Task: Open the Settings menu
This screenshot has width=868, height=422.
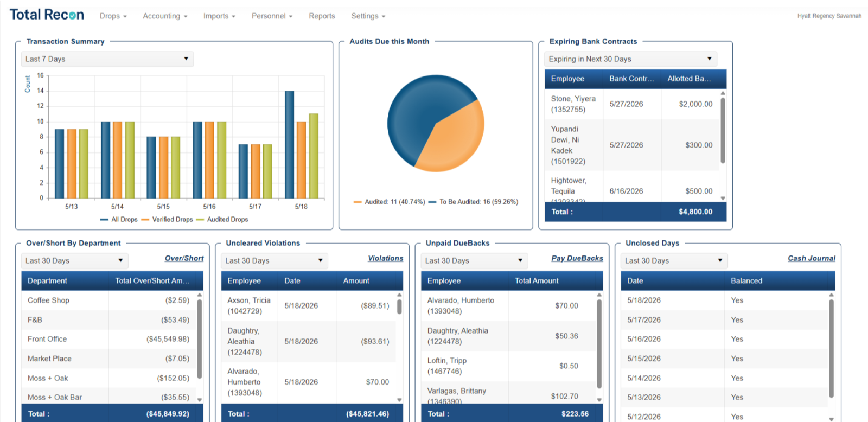Action: click(368, 16)
